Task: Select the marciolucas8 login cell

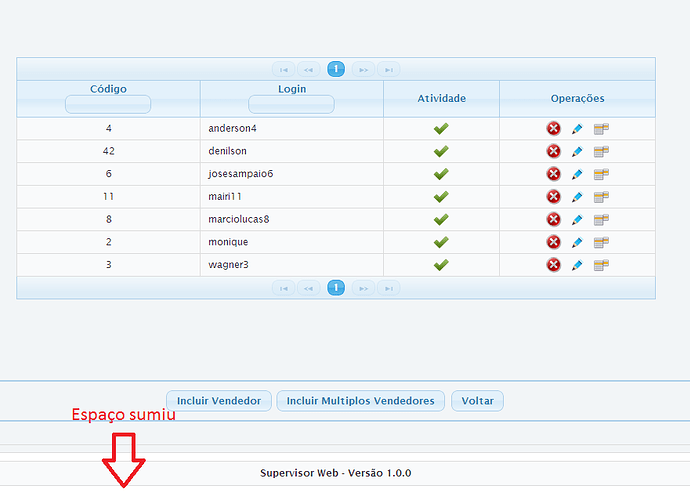Action: [292, 219]
